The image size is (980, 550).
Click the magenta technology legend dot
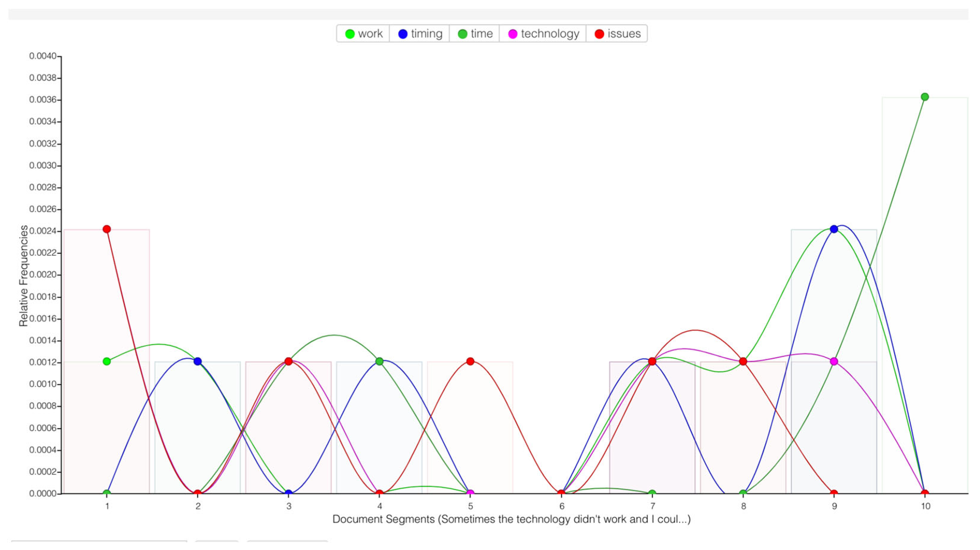coord(513,34)
